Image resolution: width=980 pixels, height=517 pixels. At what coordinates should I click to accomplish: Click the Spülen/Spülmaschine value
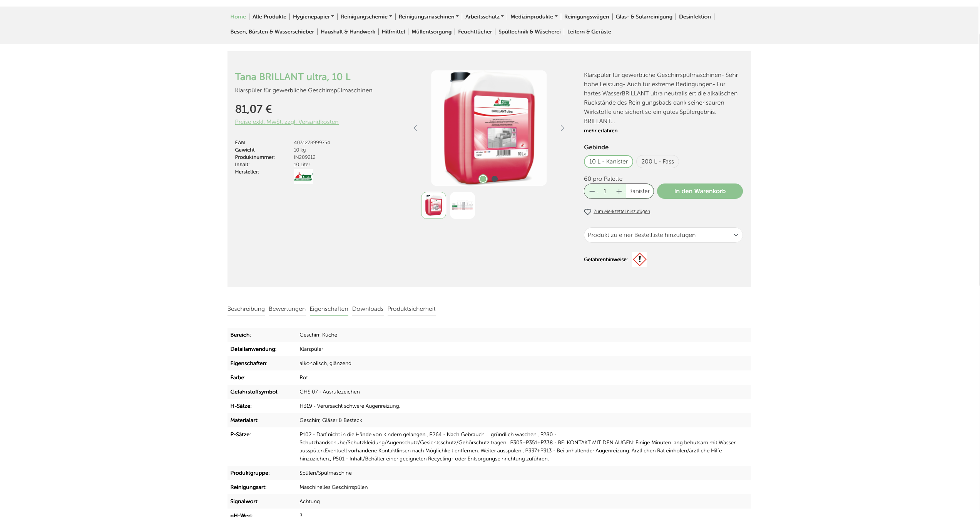325,473
